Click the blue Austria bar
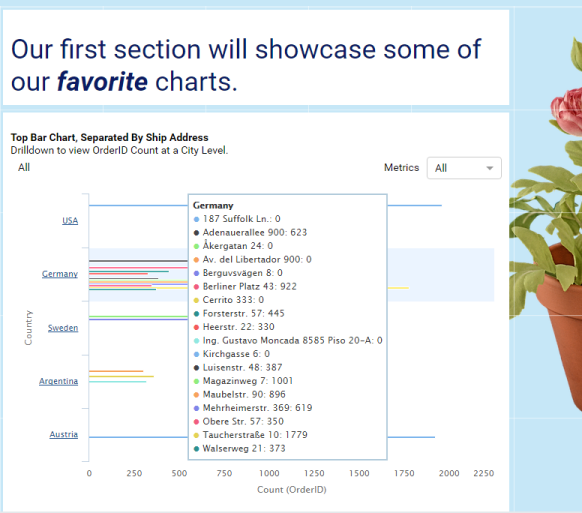 click(411, 437)
